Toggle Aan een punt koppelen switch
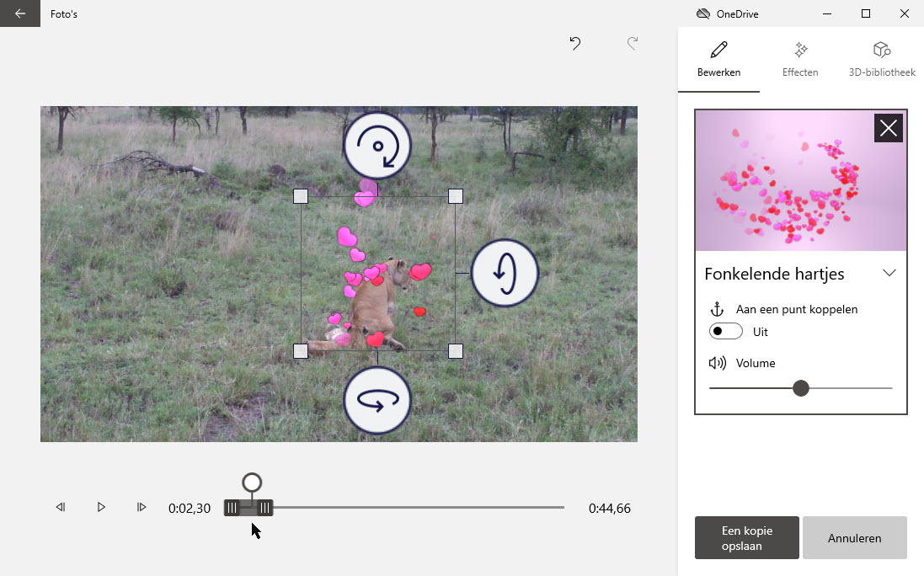Image resolution: width=924 pixels, height=576 pixels. point(725,331)
